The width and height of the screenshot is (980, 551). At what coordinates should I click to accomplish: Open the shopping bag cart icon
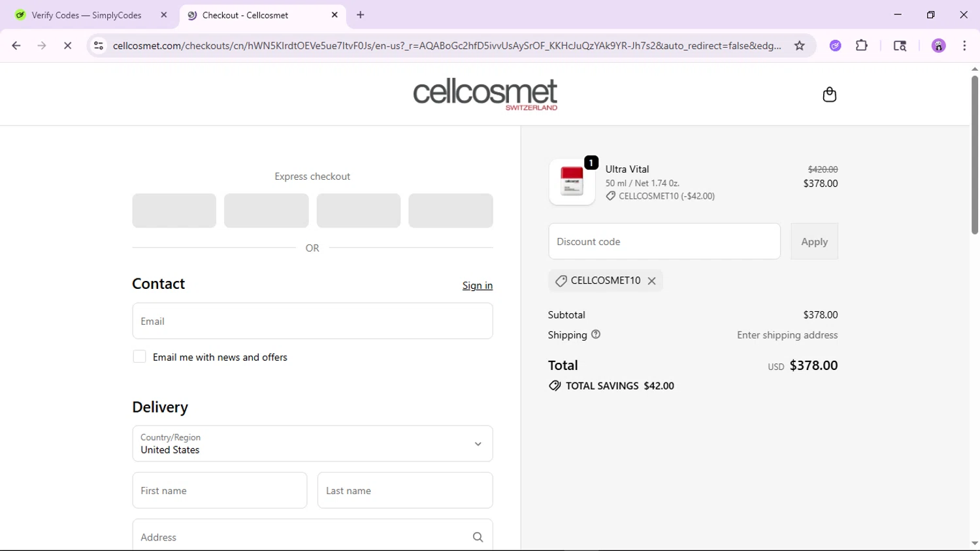pos(829,95)
